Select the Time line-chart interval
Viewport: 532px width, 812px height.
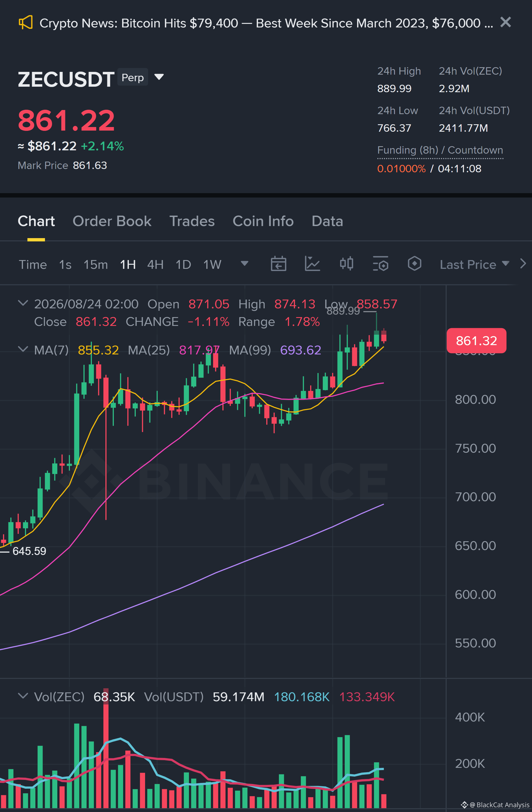click(33, 264)
